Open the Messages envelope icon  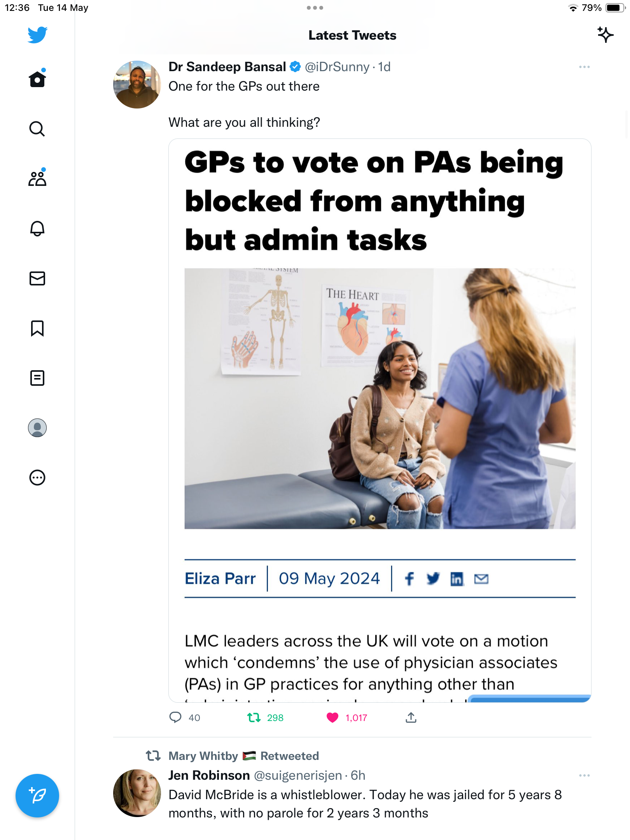click(x=37, y=278)
